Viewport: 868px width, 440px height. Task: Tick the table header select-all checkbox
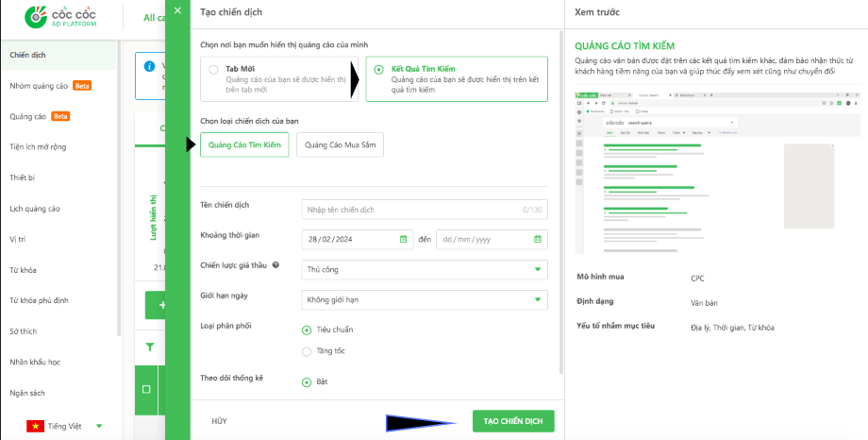pyautogui.click(x=146, y=390)
